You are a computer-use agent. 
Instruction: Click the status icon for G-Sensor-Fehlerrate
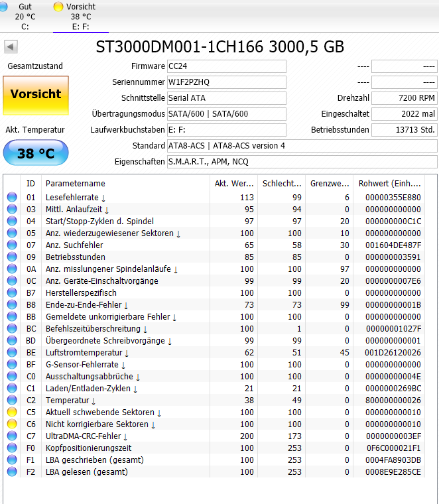pyautogui.click(x=12, y=365)
